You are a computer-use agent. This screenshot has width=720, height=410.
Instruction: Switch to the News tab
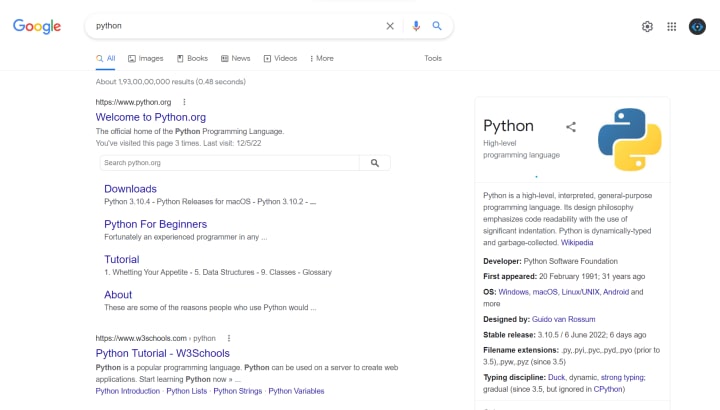[x=236, y=59]
